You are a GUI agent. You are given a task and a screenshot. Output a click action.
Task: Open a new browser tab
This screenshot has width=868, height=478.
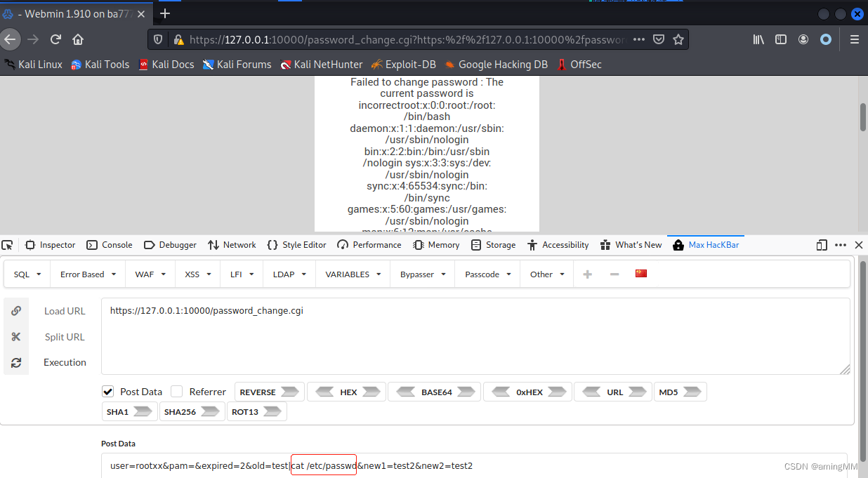coord(165,13)
